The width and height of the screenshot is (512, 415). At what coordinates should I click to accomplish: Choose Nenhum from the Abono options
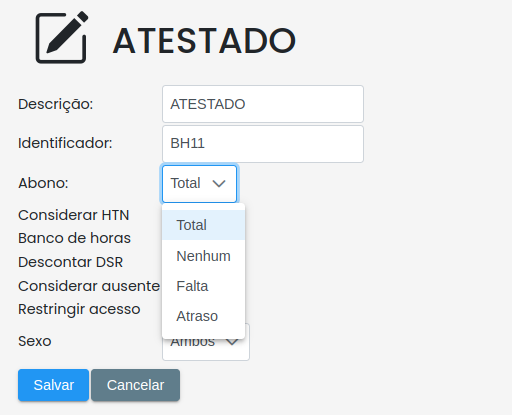coord(203,256)
